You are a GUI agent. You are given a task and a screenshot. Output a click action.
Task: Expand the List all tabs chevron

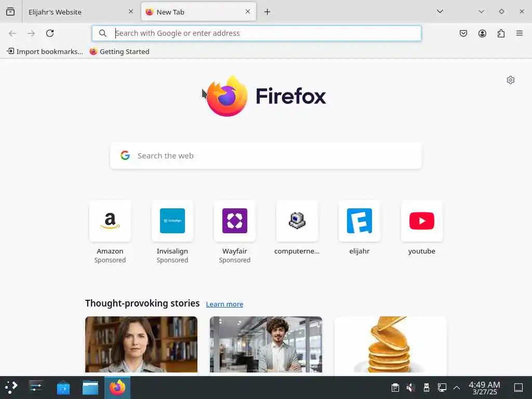point(440,11)
